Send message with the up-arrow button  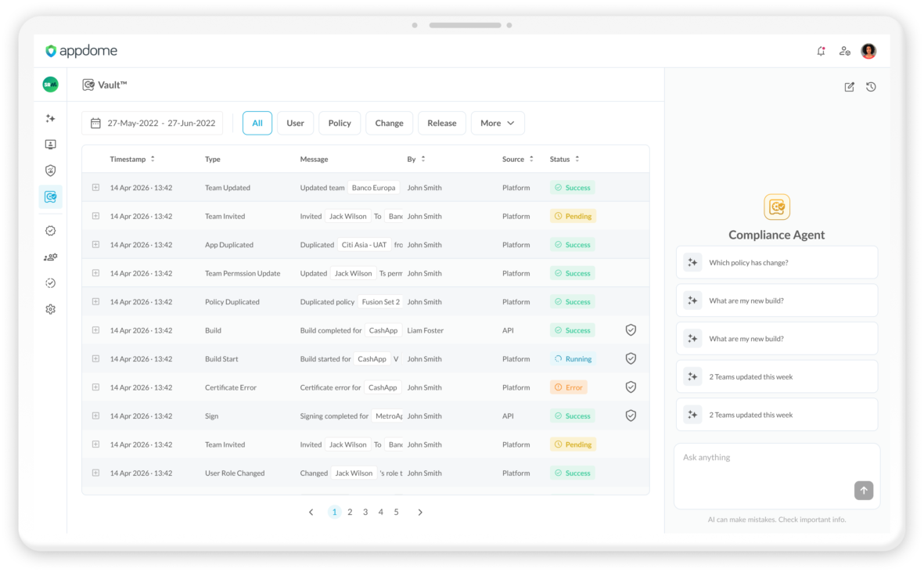[x=864, y=490]
